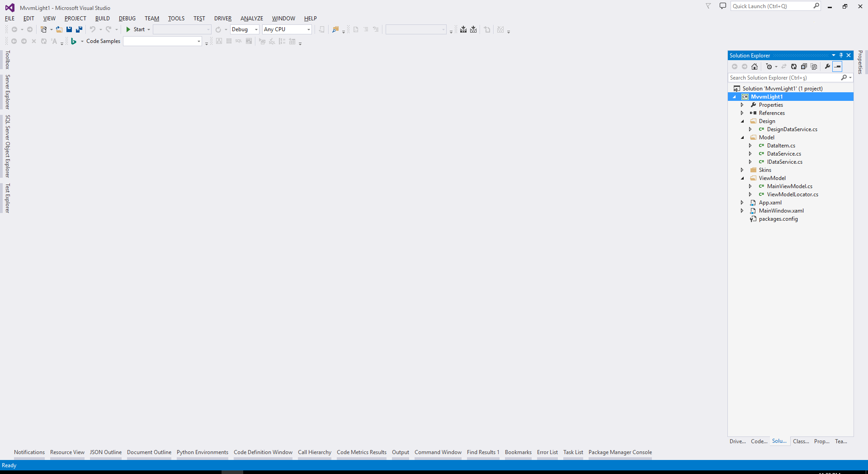
Task: Click the Save floppy disk icon
Action: [69, 29]
